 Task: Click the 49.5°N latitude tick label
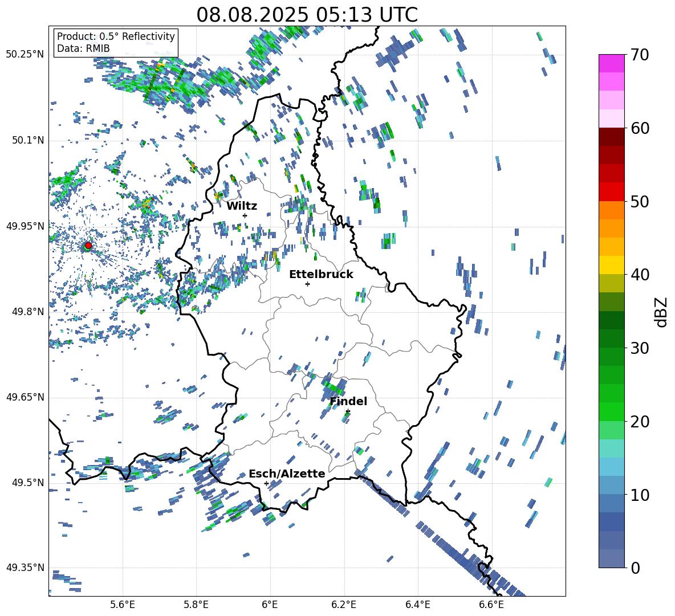pos(27,483)
